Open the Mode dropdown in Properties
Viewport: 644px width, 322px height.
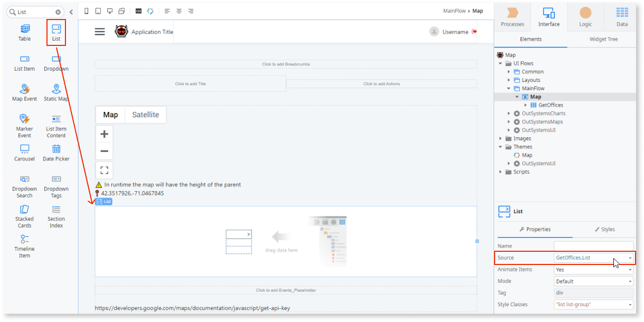point(630,281)
